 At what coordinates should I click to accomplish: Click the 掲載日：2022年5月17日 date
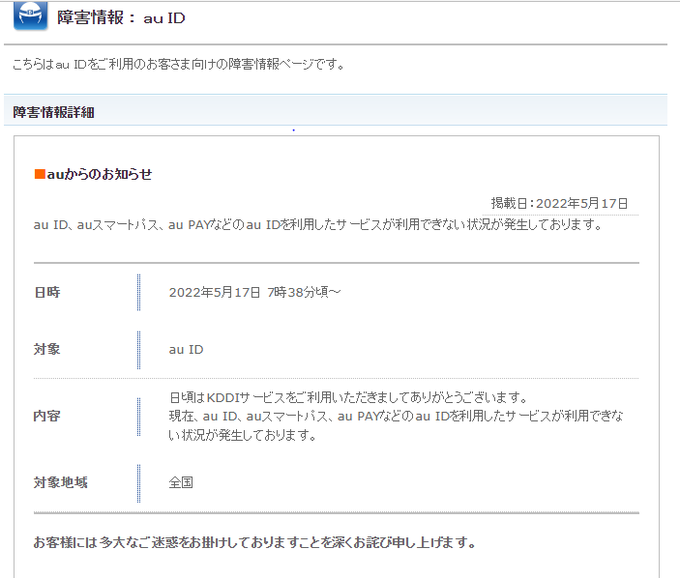pos(559,203)
